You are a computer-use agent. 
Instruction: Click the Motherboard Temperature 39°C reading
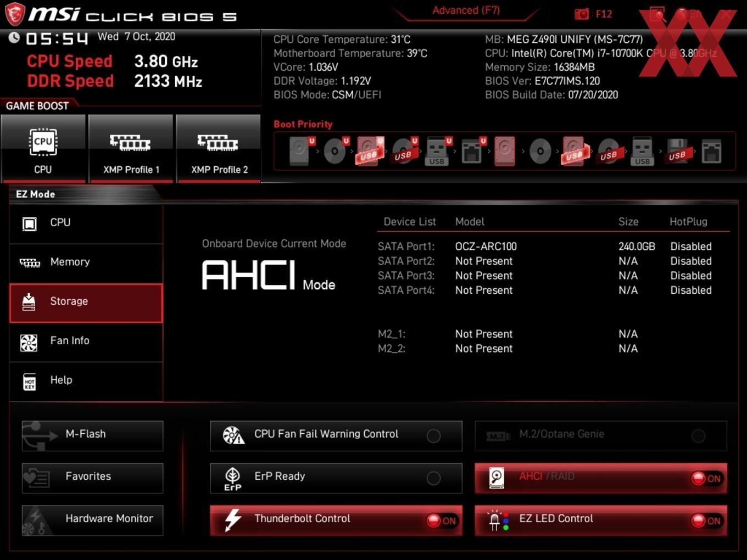click(350, 53)
